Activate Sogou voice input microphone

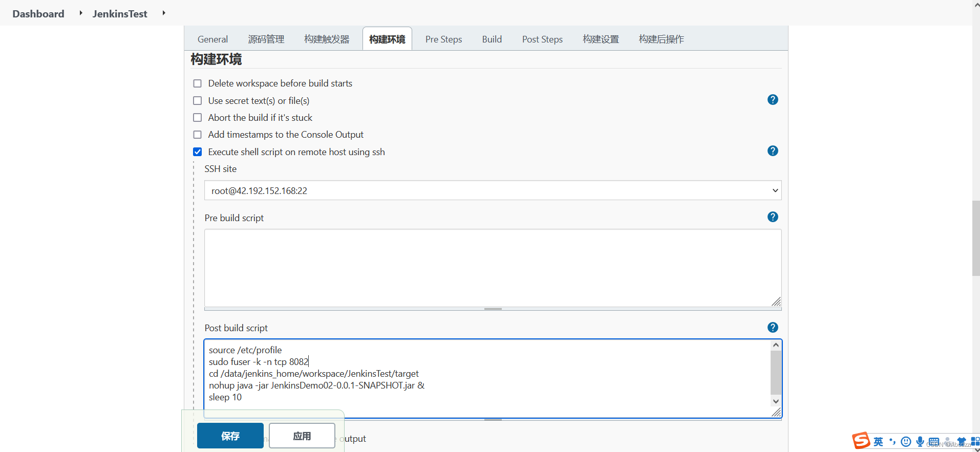click(920, 442)
